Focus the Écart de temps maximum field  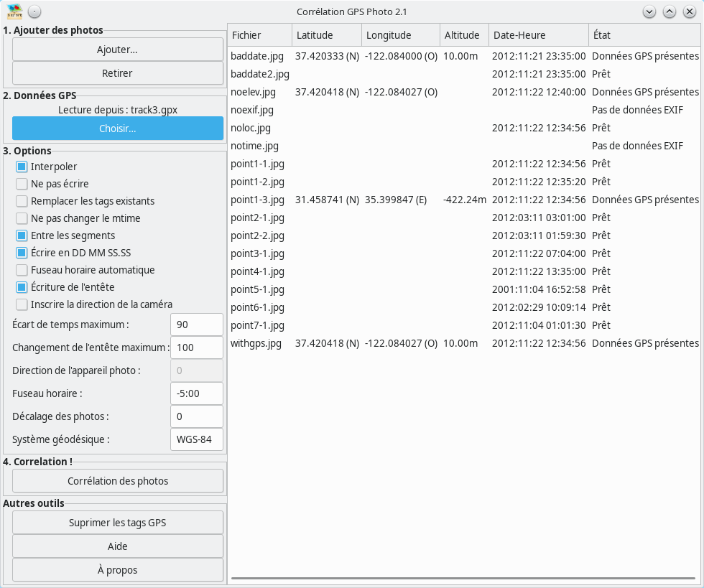[196, 325]
